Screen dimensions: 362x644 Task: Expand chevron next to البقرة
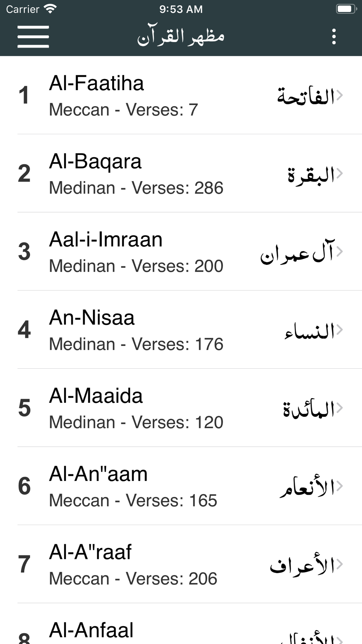[339, 173]
